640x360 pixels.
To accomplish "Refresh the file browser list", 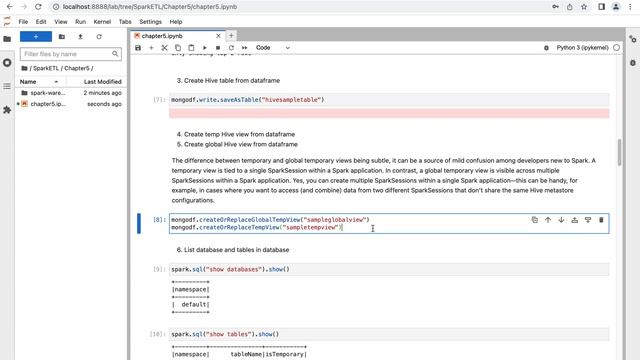I will click(99, 37).
